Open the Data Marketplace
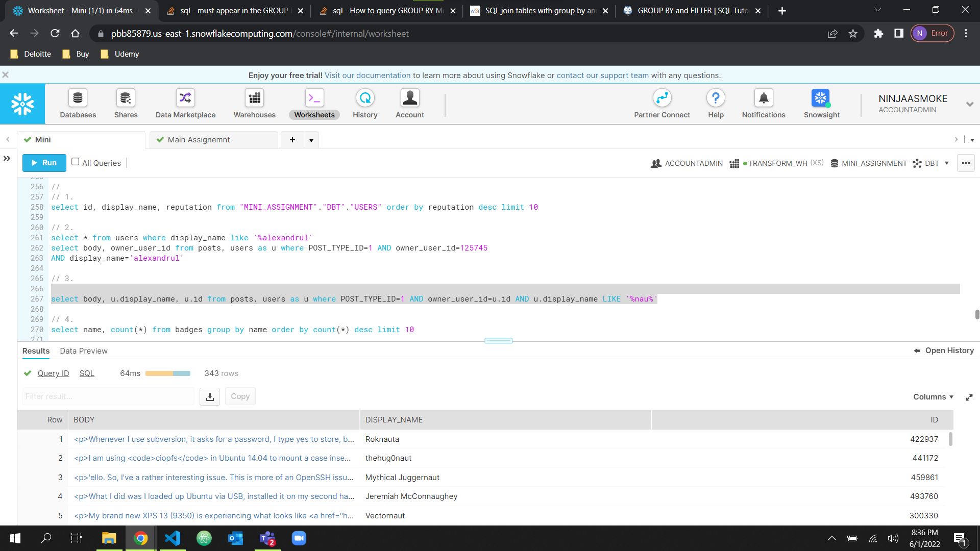Viewport: 980px width, 551px height. [185, 103]
